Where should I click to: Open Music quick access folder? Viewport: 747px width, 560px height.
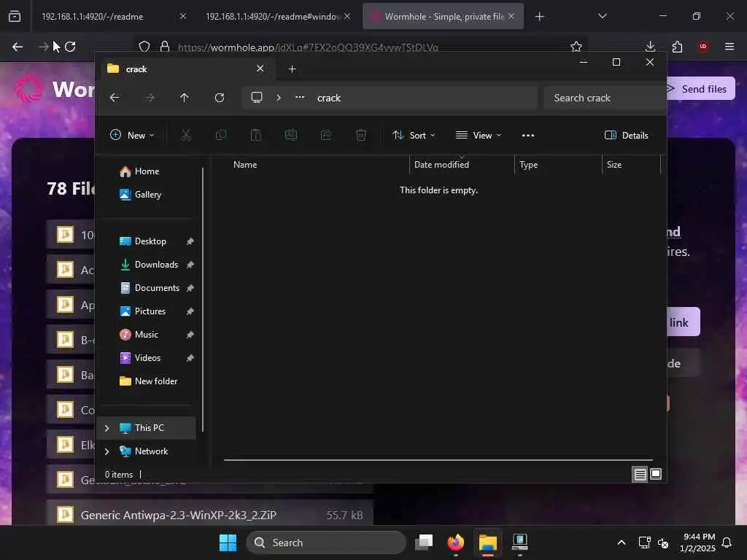point(146,334)
